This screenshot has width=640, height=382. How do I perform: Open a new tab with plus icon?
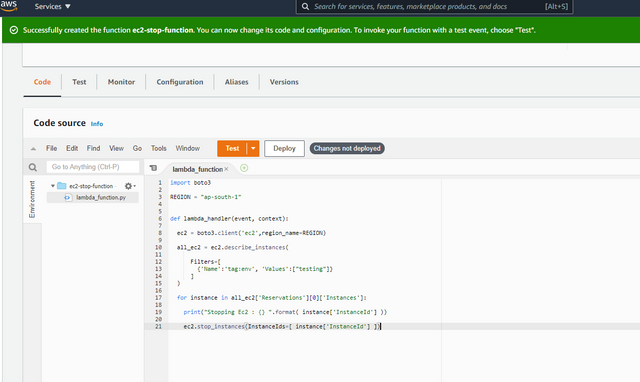click(x=244, y=168)
